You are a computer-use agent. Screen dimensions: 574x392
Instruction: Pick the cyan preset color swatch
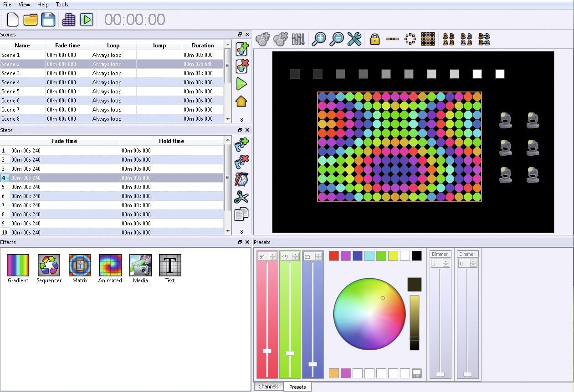click(x=369, y=256)
